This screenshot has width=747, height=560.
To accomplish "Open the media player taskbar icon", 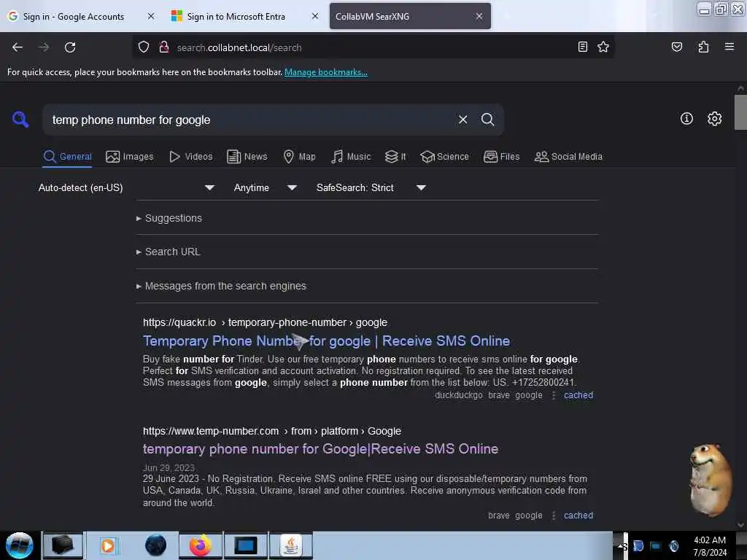I will click(x=108, y=545).
